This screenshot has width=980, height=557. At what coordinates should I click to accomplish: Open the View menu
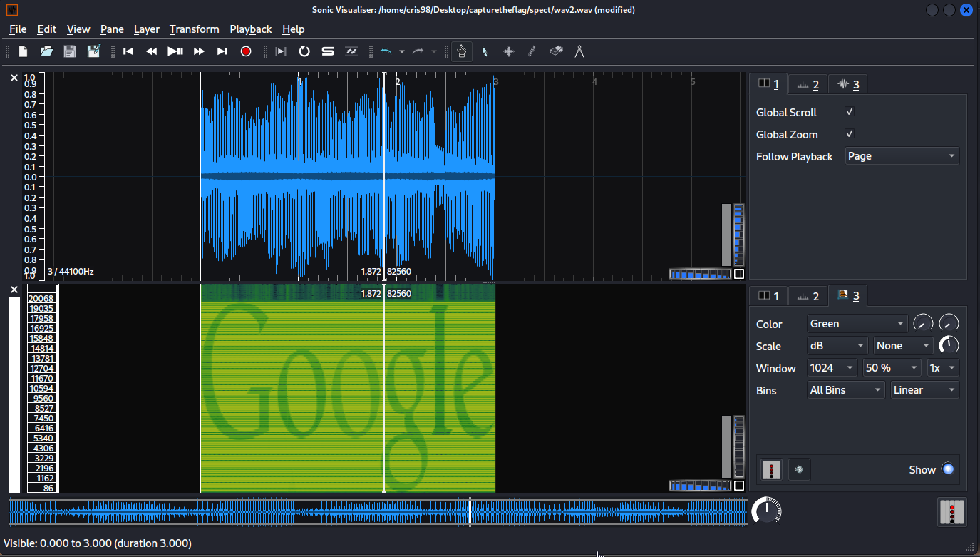[78, 29]
